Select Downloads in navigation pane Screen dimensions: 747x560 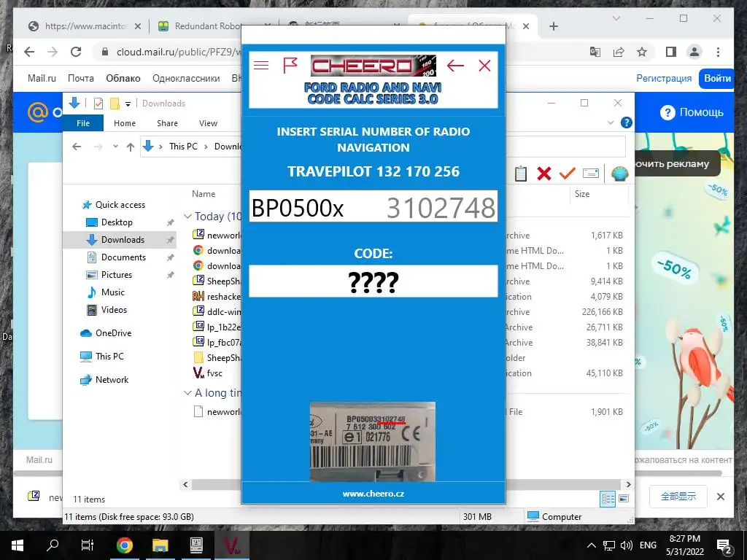(119, 239)
